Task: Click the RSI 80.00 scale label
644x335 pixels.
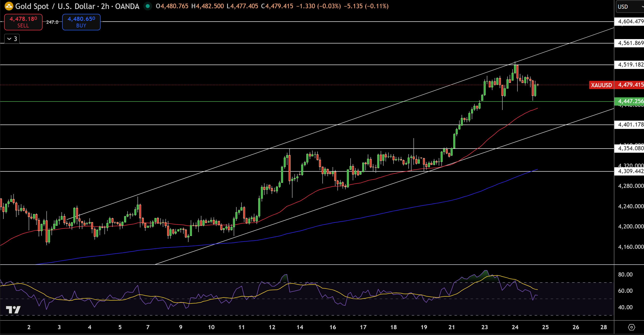Action: click(625, 275)
